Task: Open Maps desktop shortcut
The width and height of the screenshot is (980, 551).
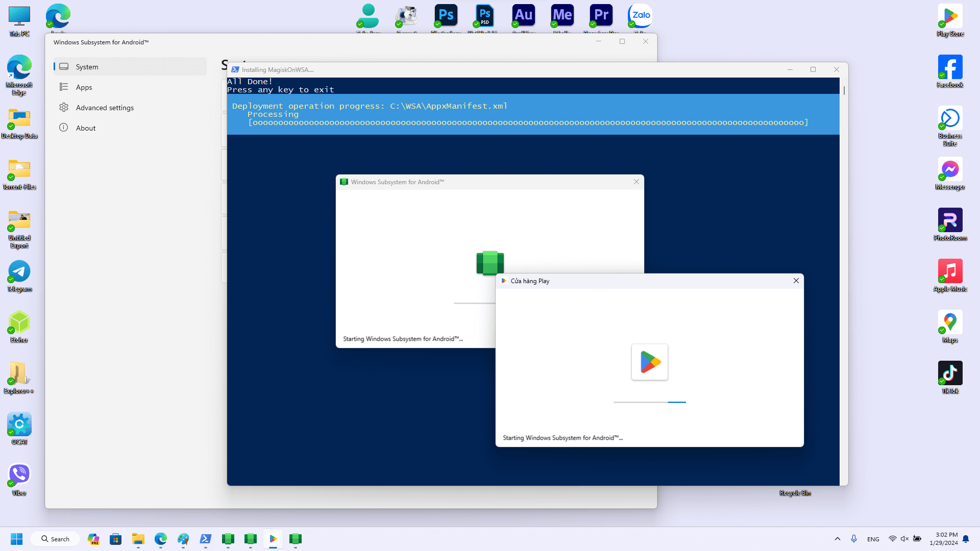Action: (950, 327)
